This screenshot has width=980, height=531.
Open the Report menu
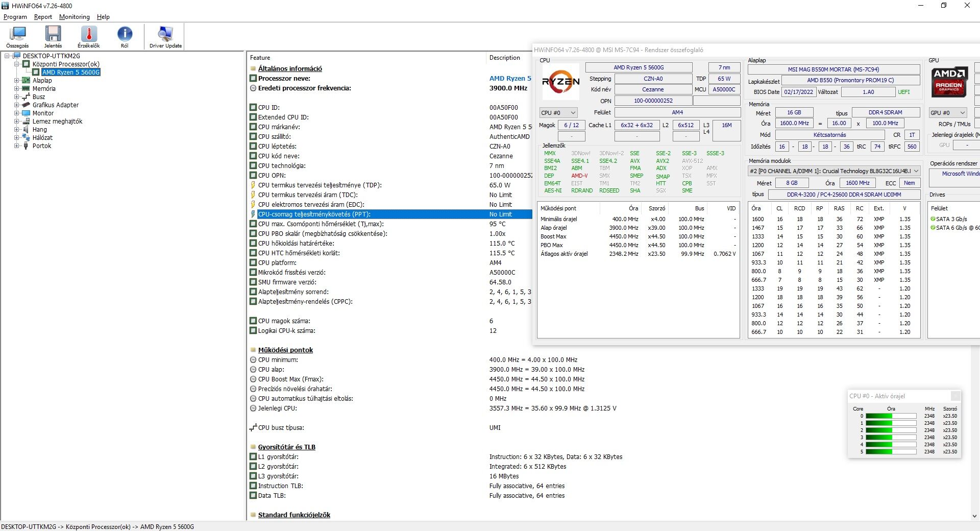[43, 17]
